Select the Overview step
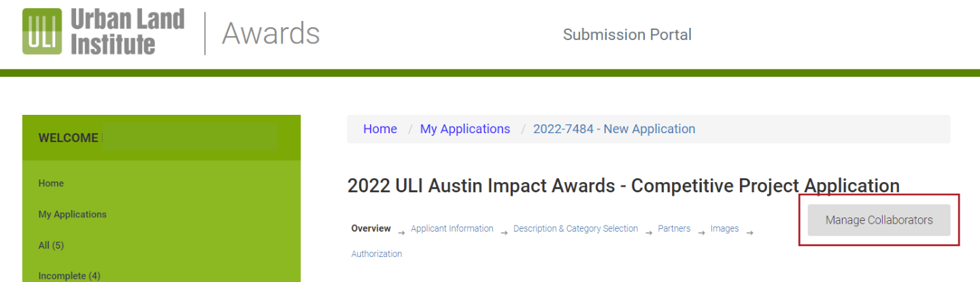This screenshot has width=980, height=282. click(x=371, y=229)
